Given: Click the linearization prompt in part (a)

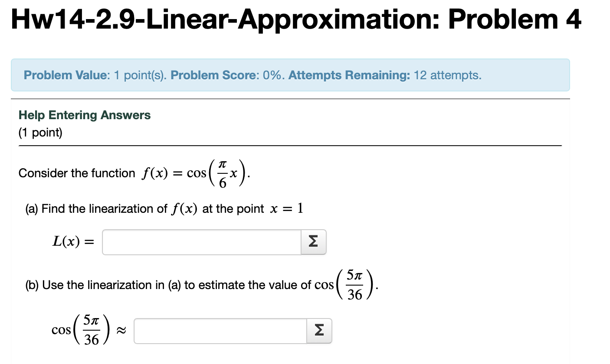Looking at the screenshot, I should click(165, 208).
